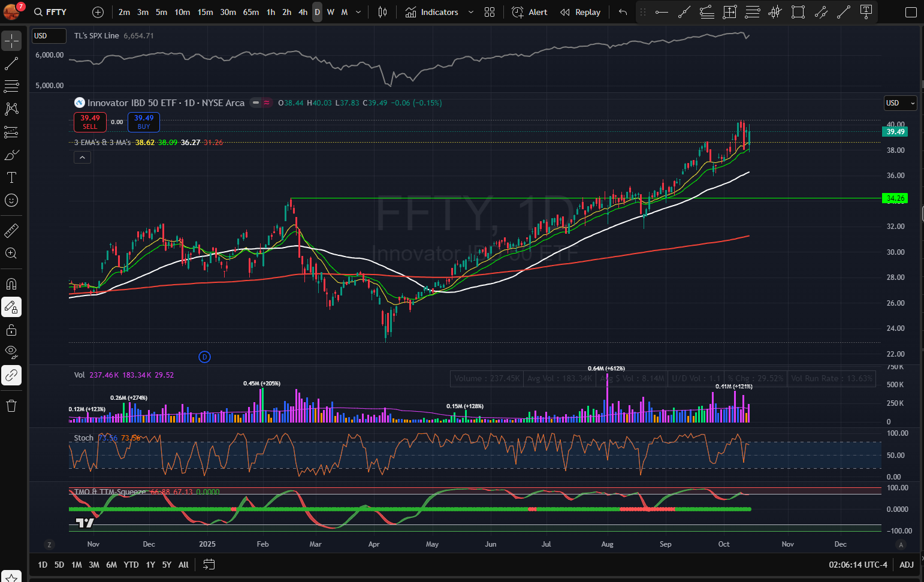Toggle stay in drawing mode
The image size is (924, 582).
coord(11,307)
